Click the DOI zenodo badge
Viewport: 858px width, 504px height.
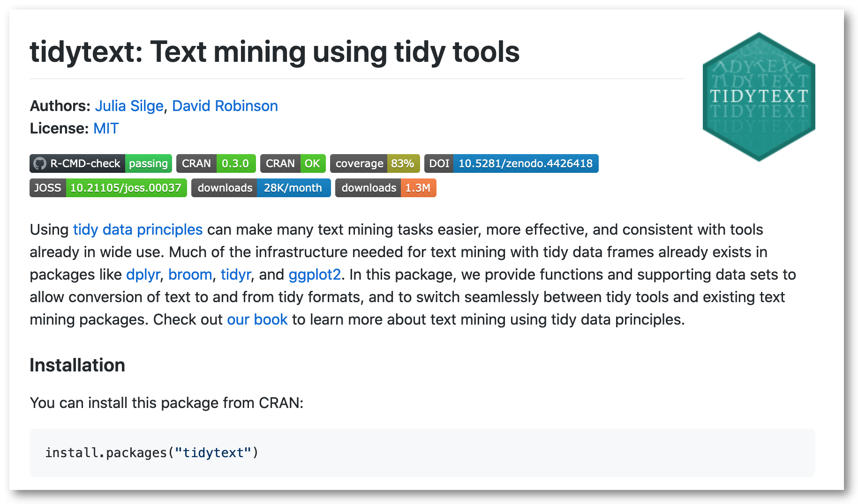coord(511,163)
